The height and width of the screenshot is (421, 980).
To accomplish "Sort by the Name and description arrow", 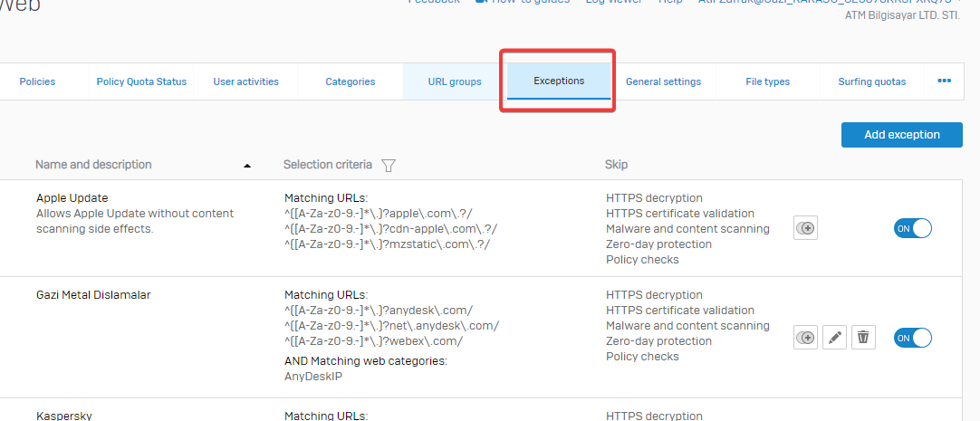I will (247, 166).
